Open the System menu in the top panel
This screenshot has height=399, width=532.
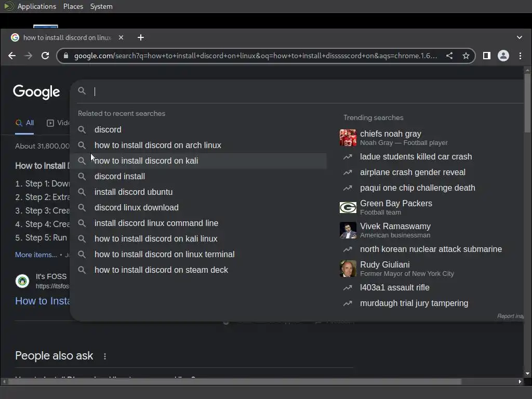click(x=101, y=6)
